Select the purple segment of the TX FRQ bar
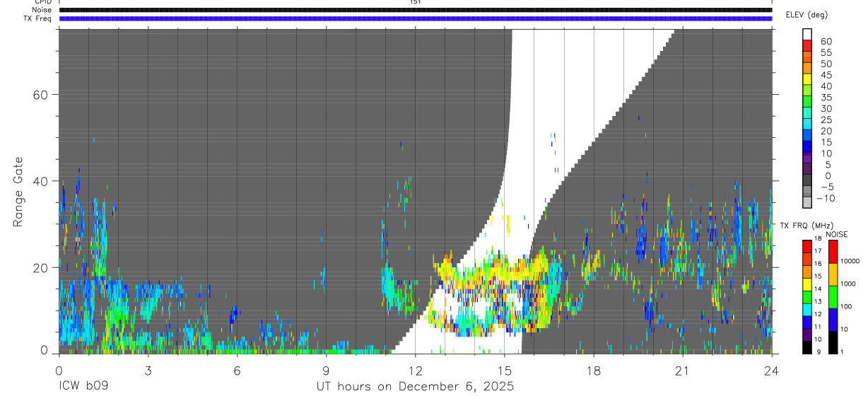This screenshot has width=868, height=401. (x=807, y=335)
